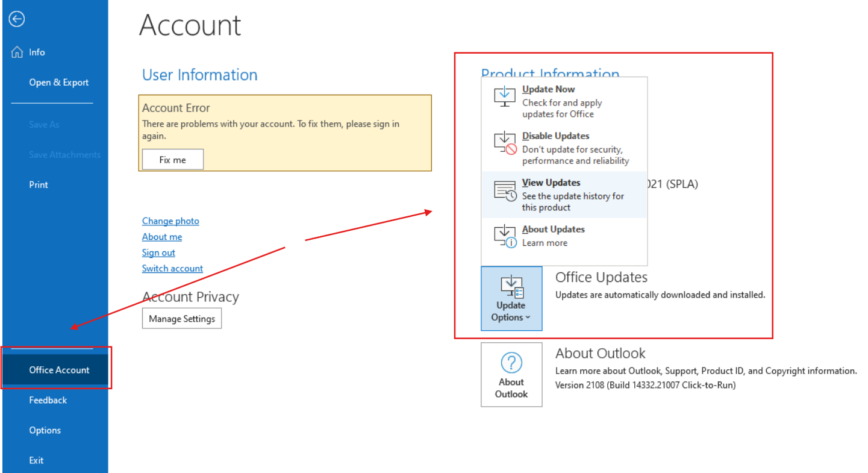Click the About Outlook heading text

coord(600,353)
